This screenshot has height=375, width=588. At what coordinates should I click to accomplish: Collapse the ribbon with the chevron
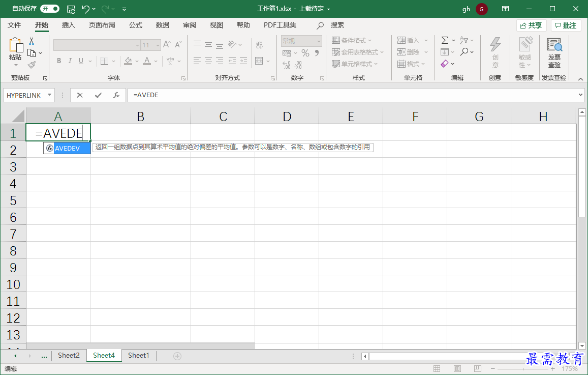click(580, 79)
